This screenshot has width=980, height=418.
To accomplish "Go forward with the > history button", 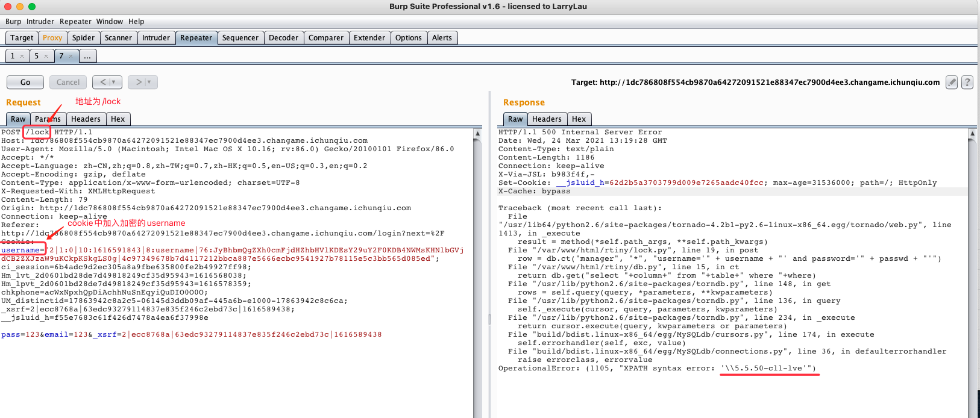I will pyautogui.click(x=138, y=82).
